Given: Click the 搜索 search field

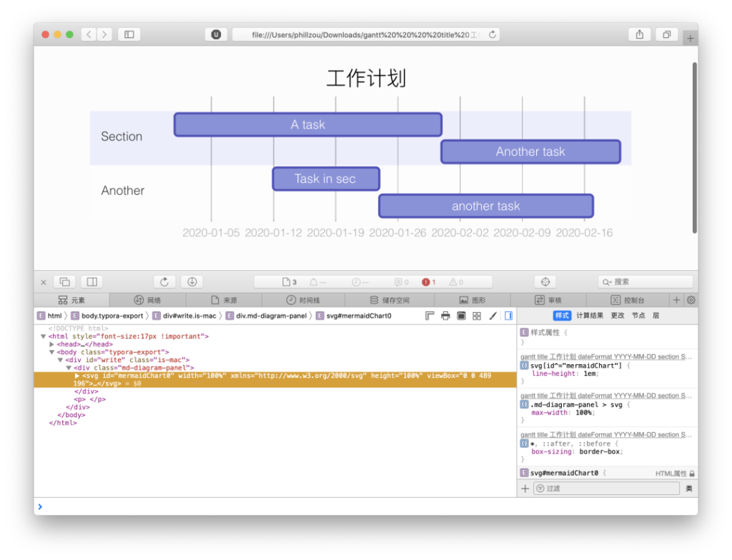Looking at the screenshot, I should (646, 282).
